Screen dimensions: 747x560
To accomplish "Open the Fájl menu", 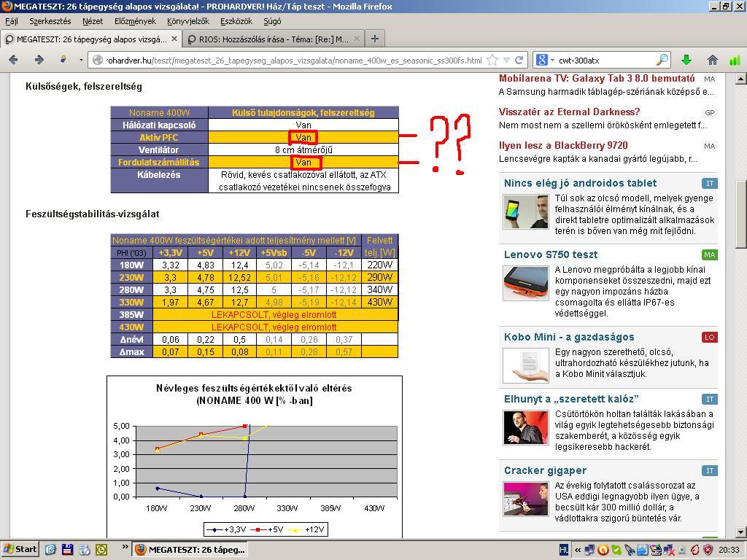I will (12, 21).
